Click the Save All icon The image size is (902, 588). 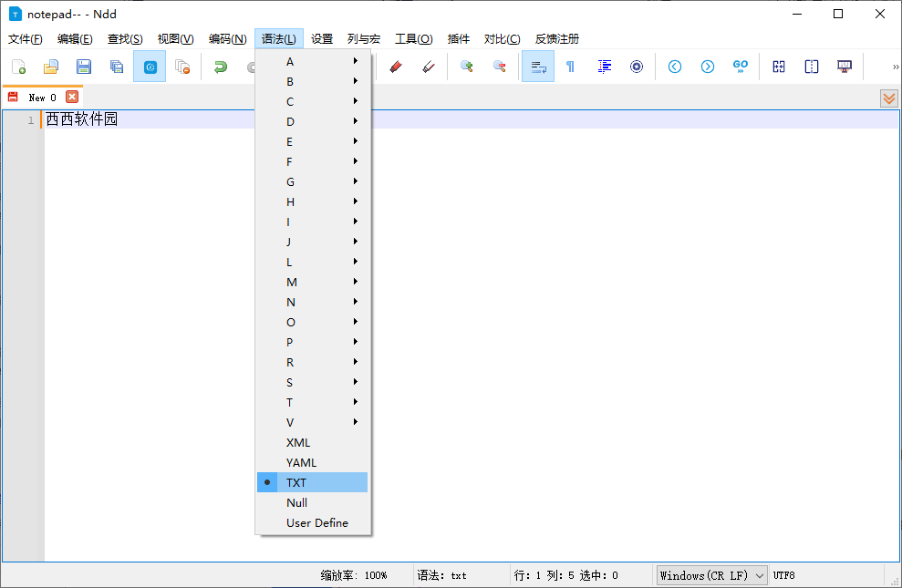pyautogui.click(x=117, y=67)
